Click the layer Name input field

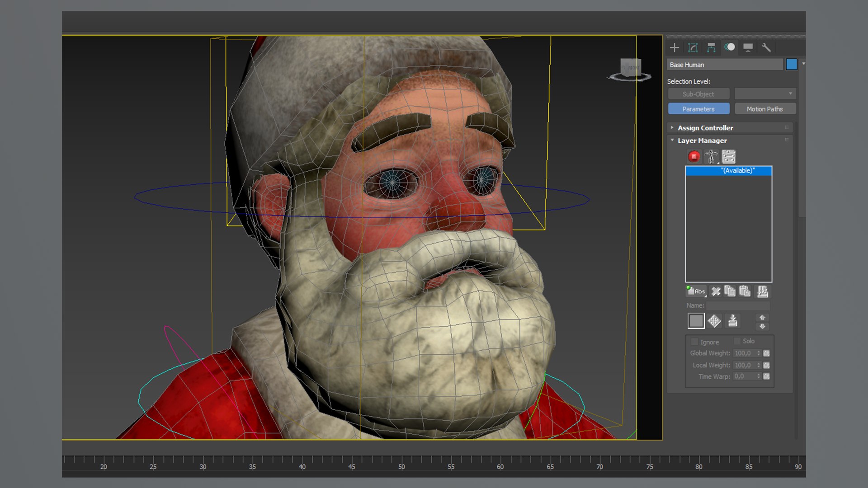point(738,305)
